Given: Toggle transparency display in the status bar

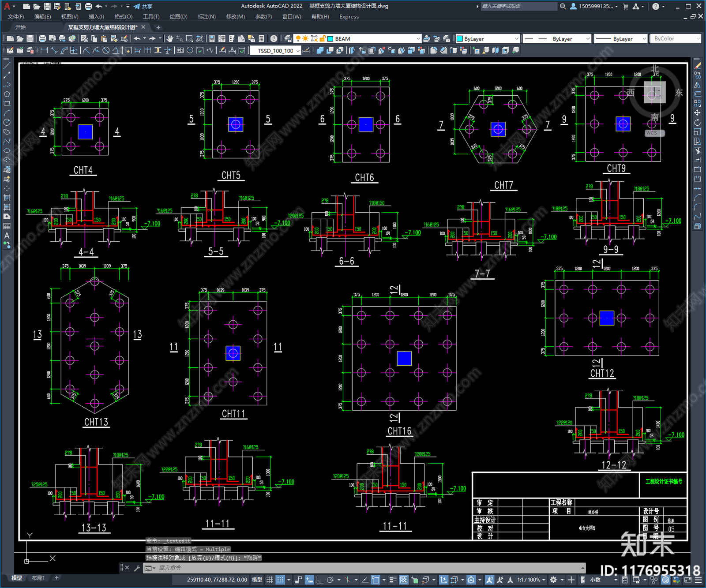Looking at the screenshot, I should tap(403, 580).
